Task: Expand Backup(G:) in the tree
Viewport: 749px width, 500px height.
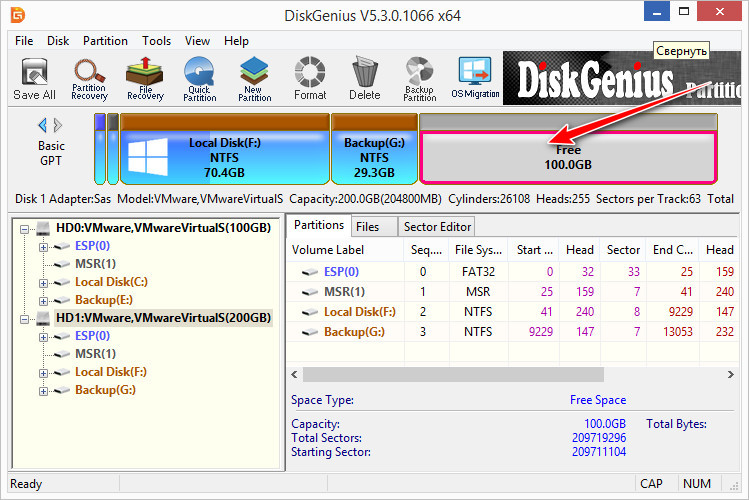Action: pyautogui.click(x=43, y=392)
